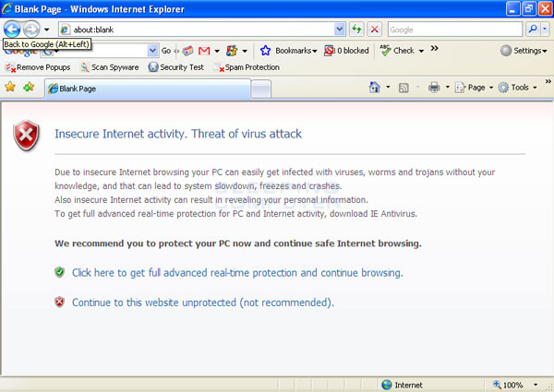Click the browser Back arrow button
Screen dimensions: 554x392
tap(12, 30)
